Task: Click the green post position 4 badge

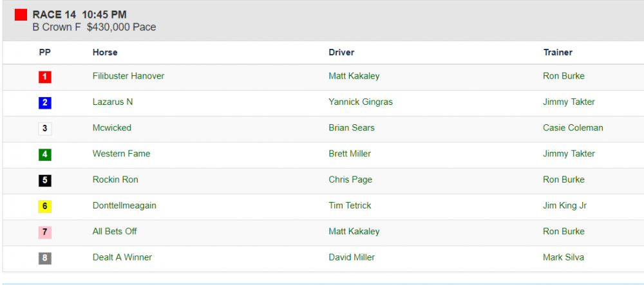Action: 44,154
